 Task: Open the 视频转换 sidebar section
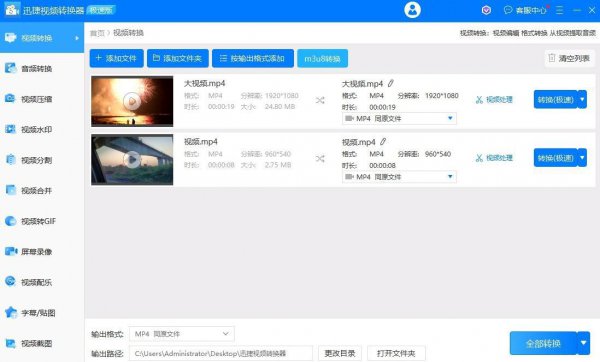click(x=42, y=38)
